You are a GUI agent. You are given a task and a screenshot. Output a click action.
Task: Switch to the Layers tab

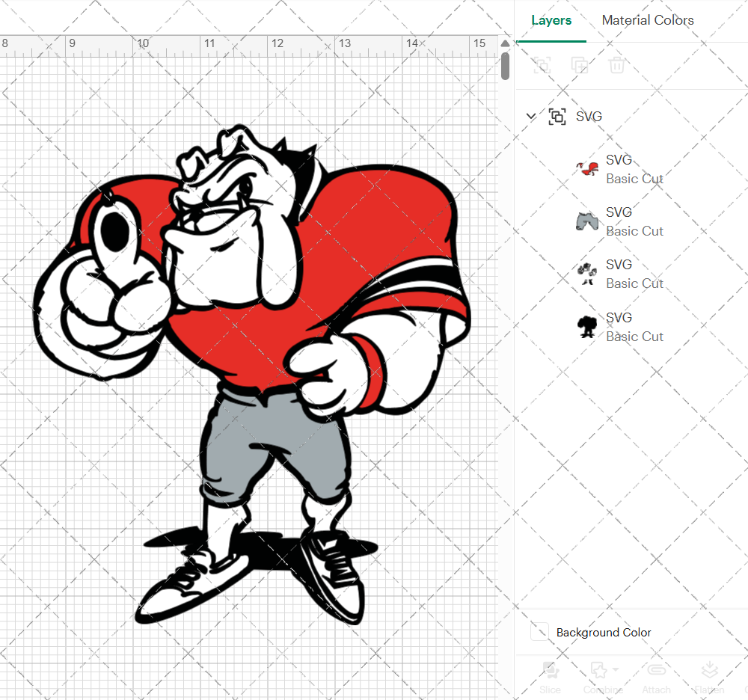551,20
